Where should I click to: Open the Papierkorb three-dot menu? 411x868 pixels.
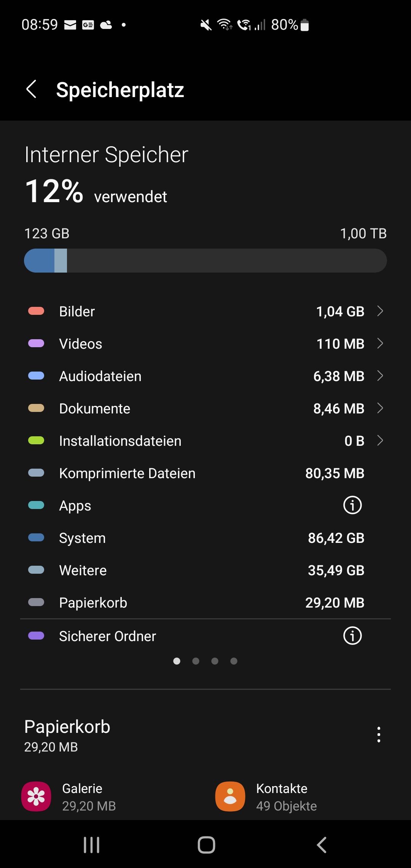[x=379, y=735]
